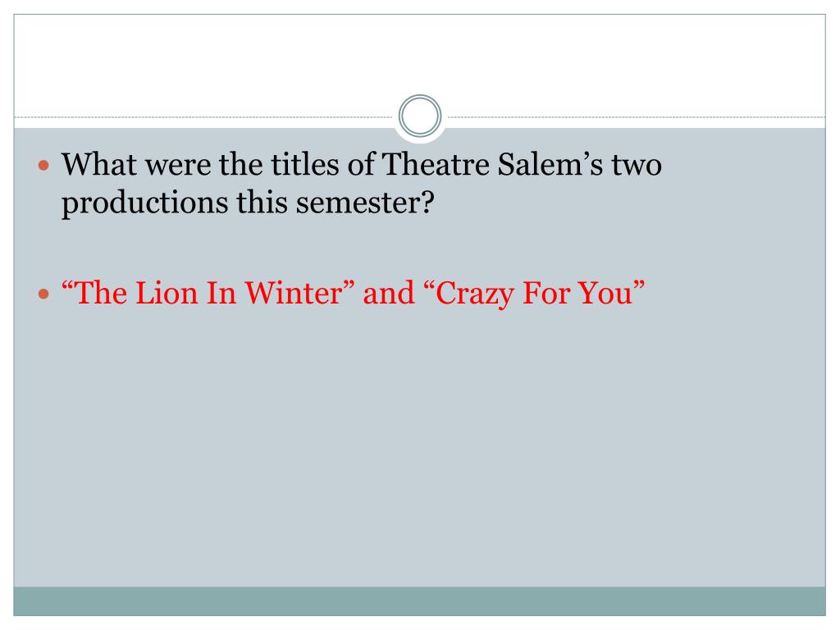Viewport: 840px width, 630px height.
Task: Click the empty gray area below the answer
Action: coord(420,451)
